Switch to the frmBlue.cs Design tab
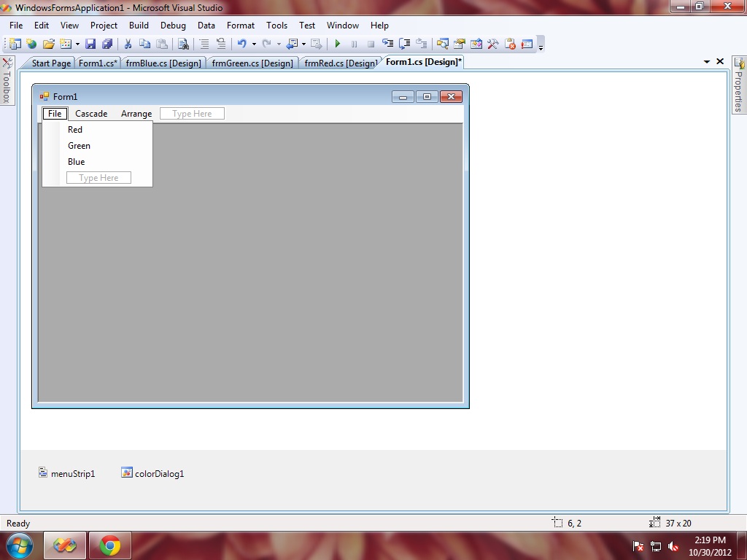Screen dimensions: 747x560 click(163, 63)
